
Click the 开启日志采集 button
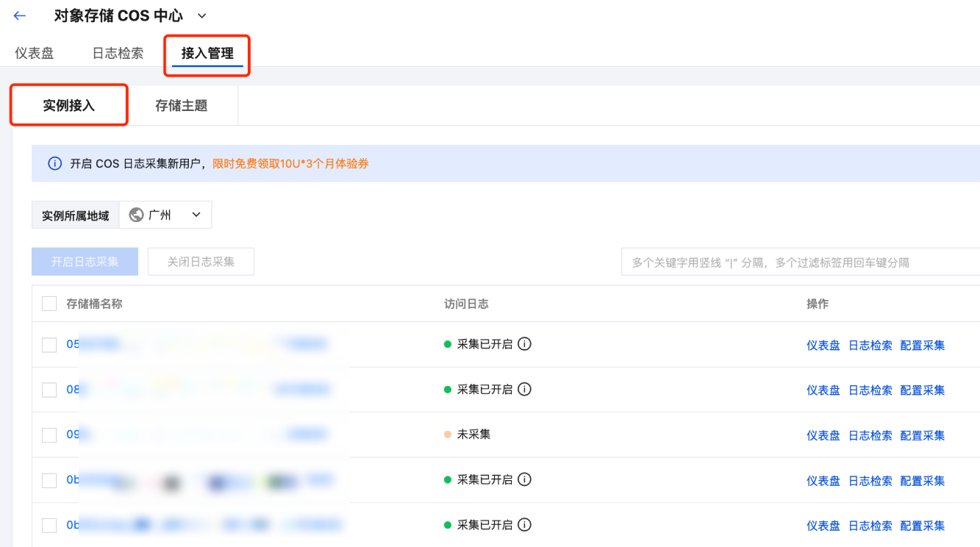(85, 262)
